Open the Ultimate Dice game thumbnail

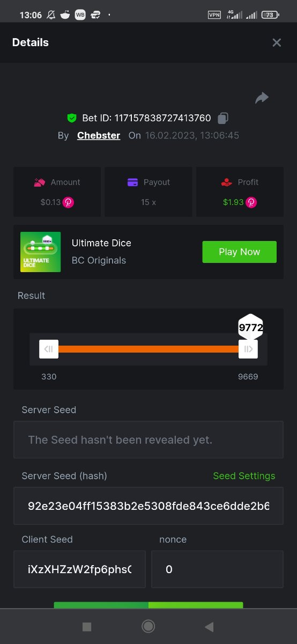click(40, 252)
